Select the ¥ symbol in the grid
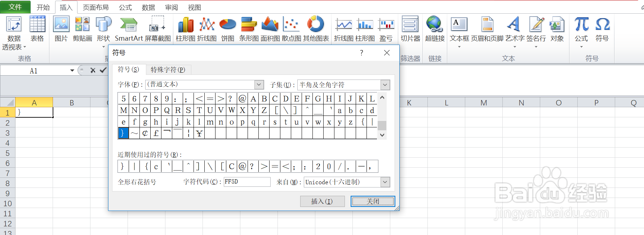This screenshot has height=235, width=644. (x=199, y=133)
